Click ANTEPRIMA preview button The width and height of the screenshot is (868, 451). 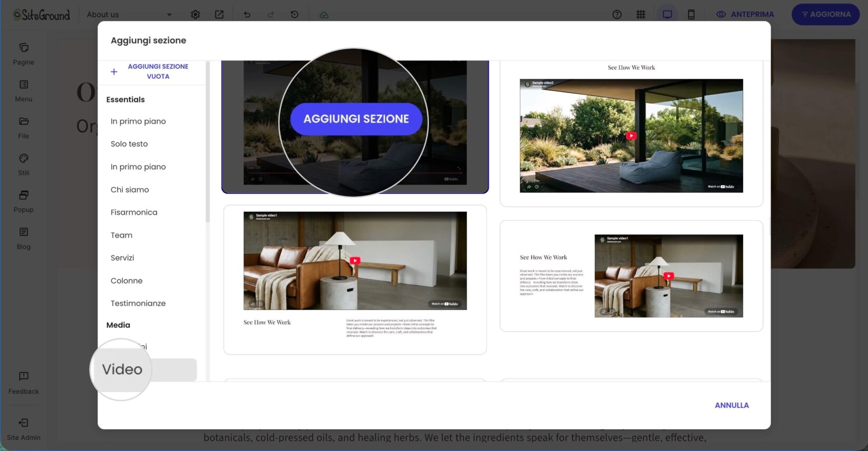point(745,15)
